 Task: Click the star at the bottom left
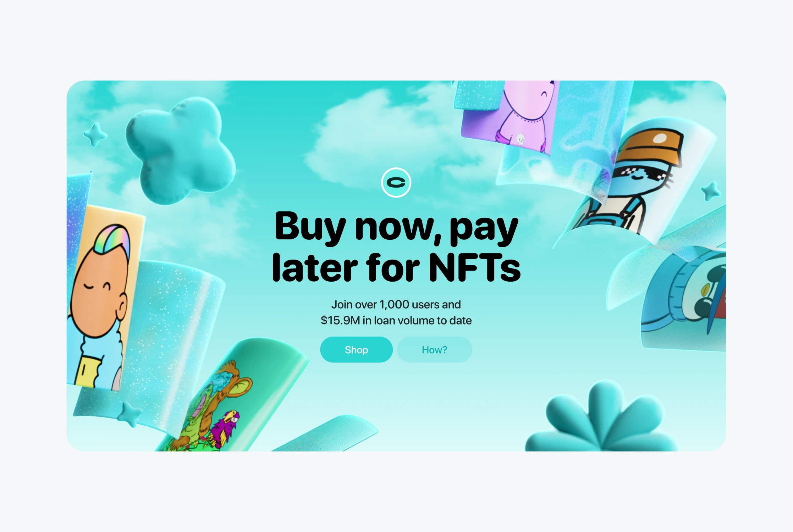click(129, 414)
